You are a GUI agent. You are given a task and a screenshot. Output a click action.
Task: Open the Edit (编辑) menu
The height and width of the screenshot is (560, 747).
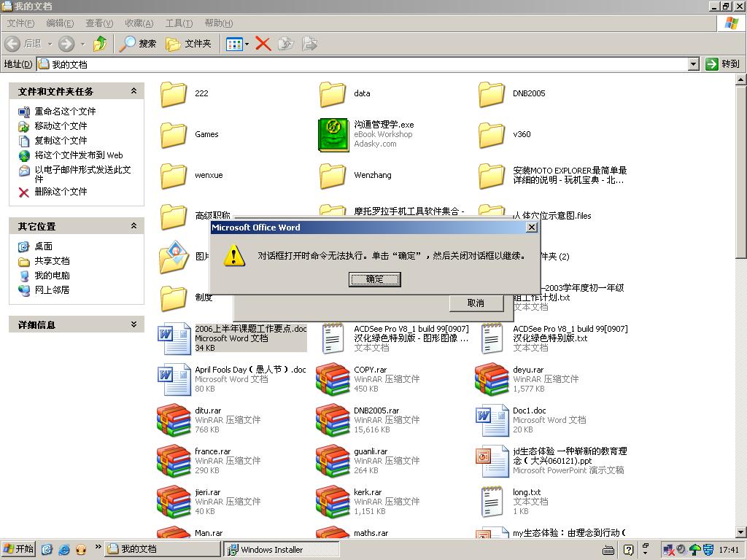(60, 23)
